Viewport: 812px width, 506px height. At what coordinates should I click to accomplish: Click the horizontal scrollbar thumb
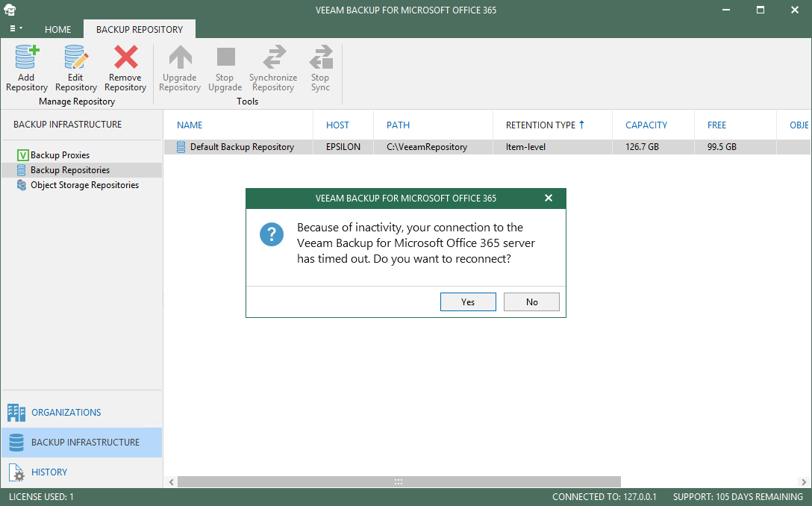tap(399, 481)
